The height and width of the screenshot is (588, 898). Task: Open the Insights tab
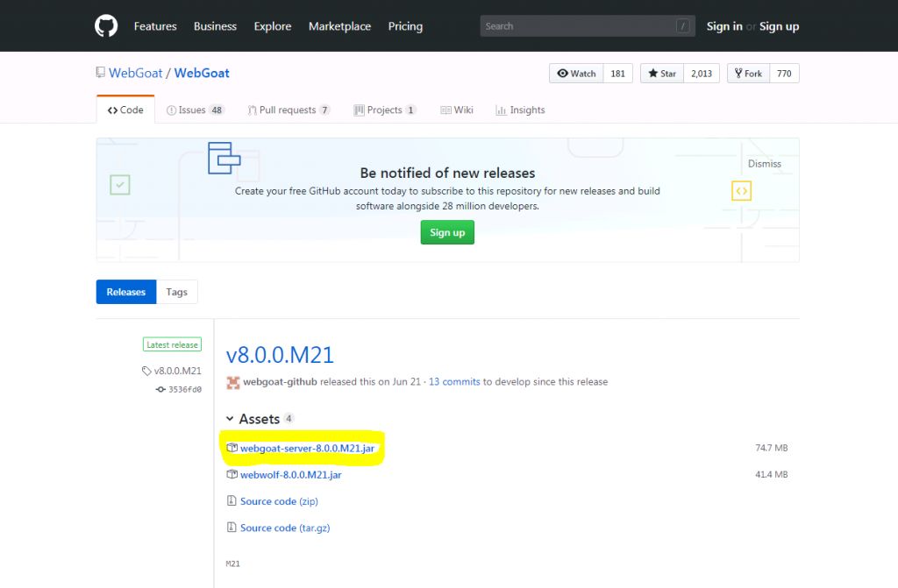point(520,110)
